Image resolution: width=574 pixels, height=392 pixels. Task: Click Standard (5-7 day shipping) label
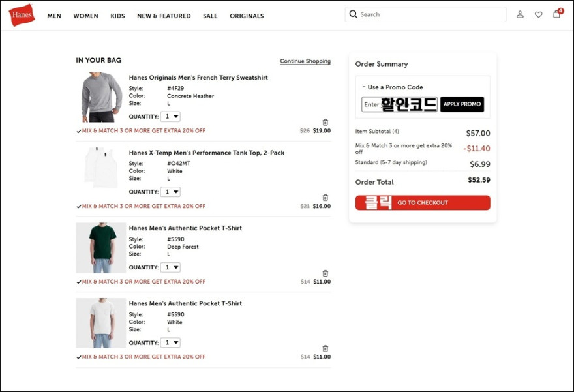pyautogui.click(x=391, y=162)
